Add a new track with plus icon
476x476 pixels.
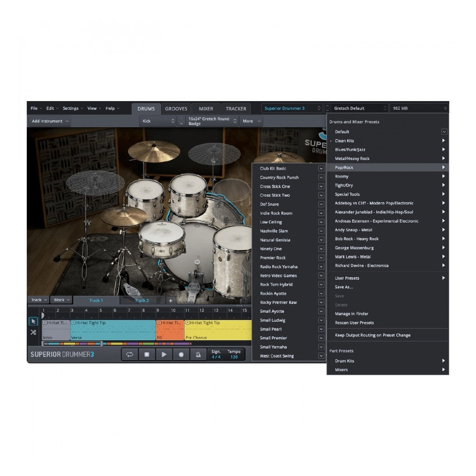point(171,301)
